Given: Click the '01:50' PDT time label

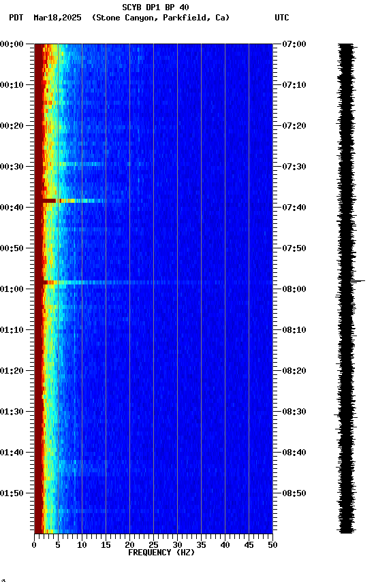Looking at the screenshot, I should (12, 493).
